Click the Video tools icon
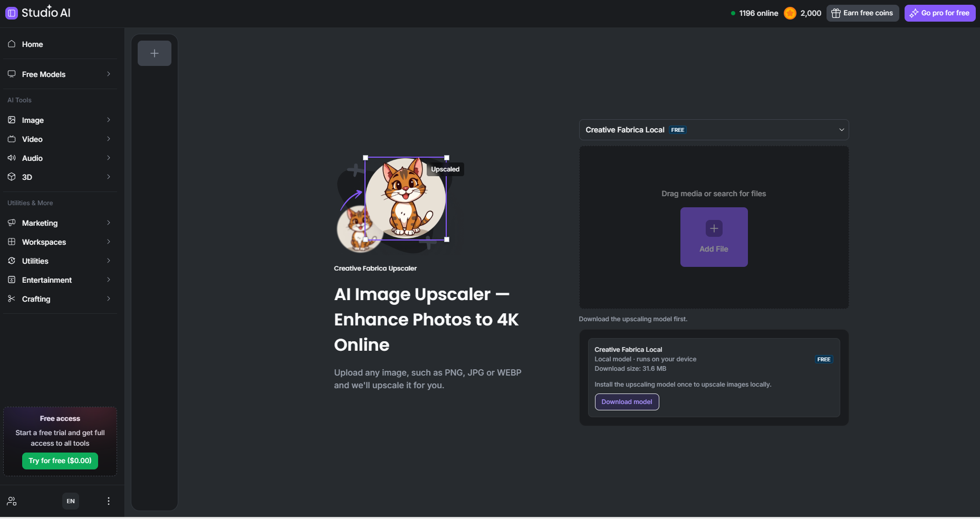 click(x=12, y=139)
